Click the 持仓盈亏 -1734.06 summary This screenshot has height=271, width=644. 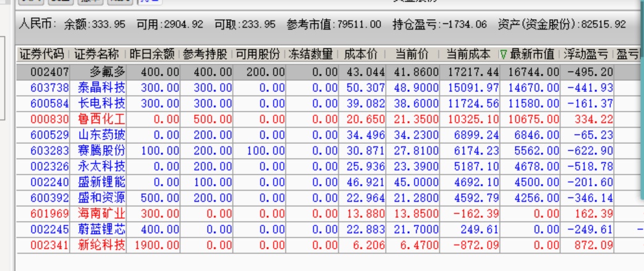(x=439, y=24)
